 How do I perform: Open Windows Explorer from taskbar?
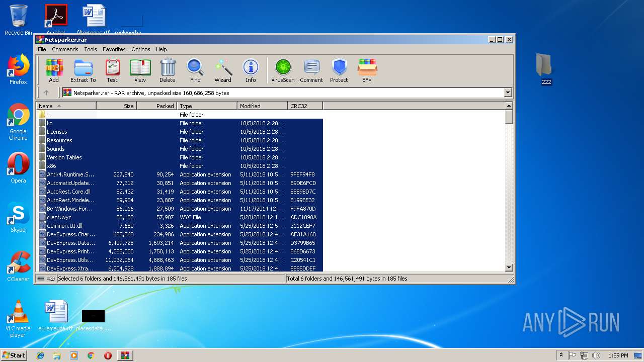pos(57,355)
